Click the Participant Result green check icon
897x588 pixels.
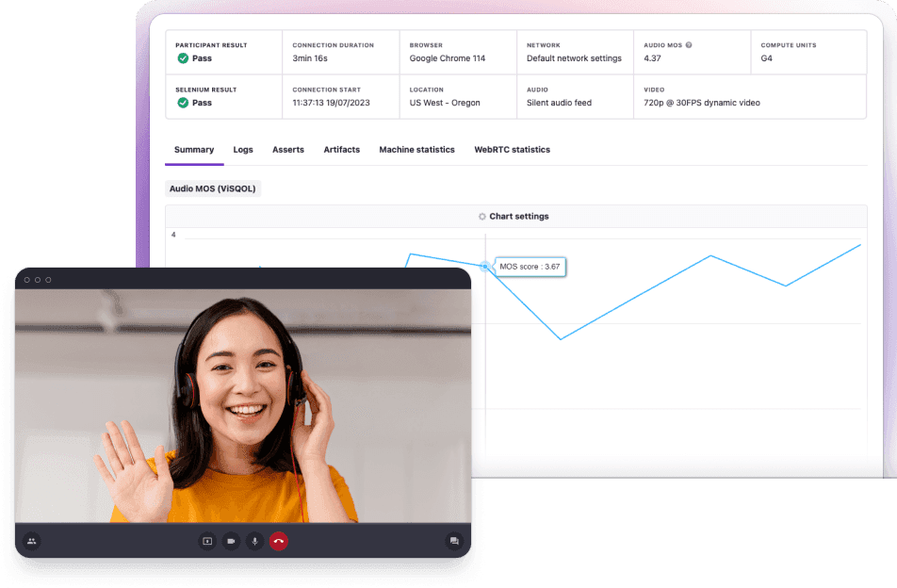pyautogui.click(x=183, y=58)
